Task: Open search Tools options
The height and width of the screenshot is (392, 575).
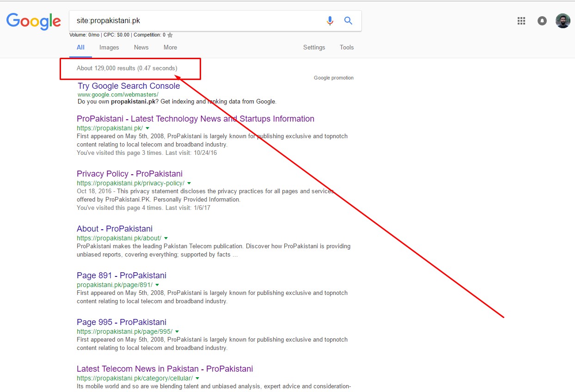Action: tap(346, 47)
